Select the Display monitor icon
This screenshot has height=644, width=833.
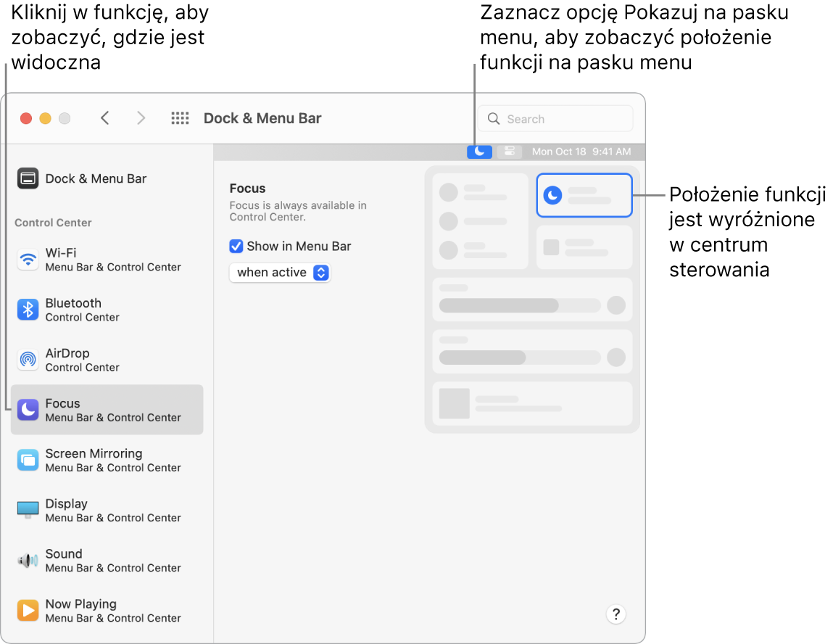28,510
